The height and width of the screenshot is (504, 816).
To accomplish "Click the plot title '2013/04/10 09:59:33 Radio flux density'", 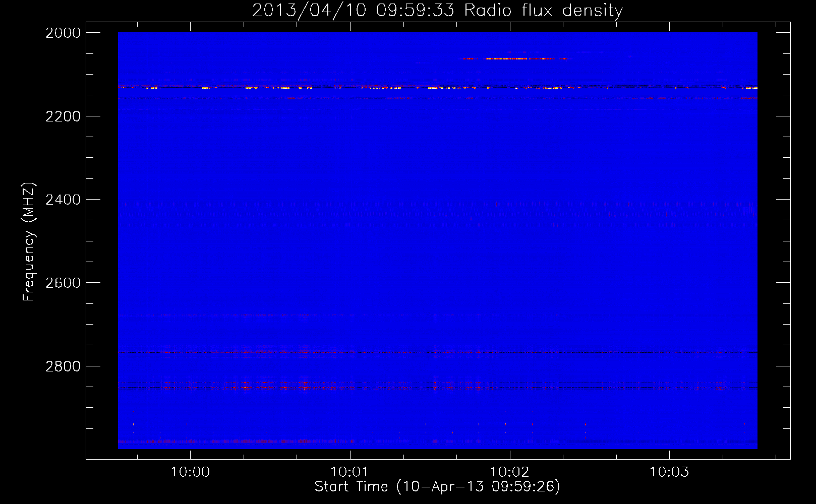I will [x=437, y=10].
